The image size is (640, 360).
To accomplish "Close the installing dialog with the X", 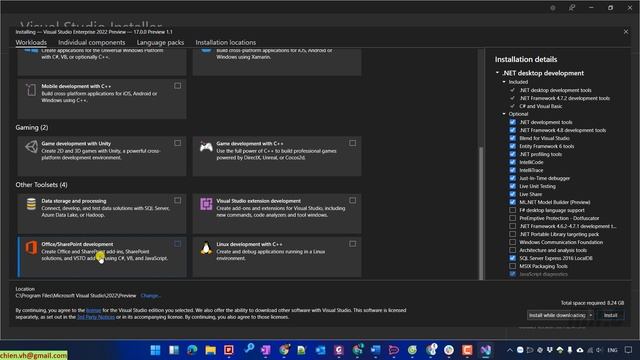I will [626, 31].
